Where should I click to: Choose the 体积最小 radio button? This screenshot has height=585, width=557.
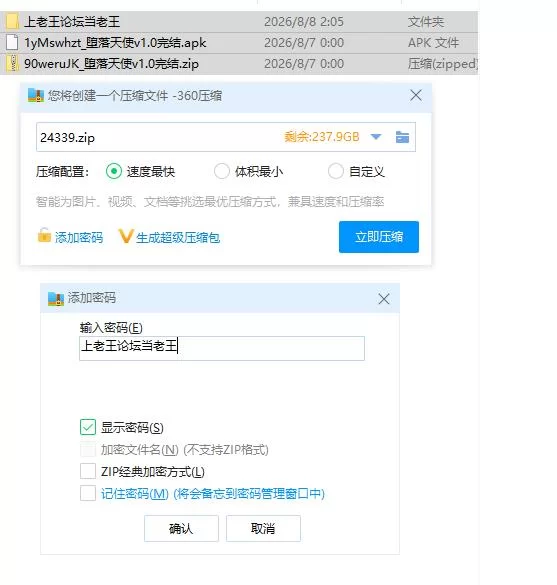[x=222, y=172]
